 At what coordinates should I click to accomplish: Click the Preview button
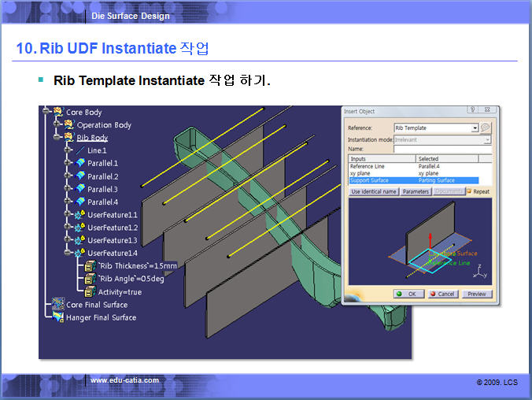click(476, 294)
